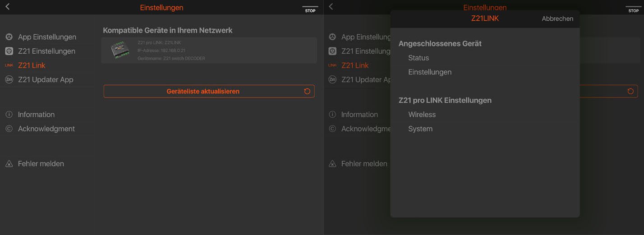644x235 pixels.
Task: Go back using right screen's back arrow
Action: pyautogui.click(x=331, y=7)
